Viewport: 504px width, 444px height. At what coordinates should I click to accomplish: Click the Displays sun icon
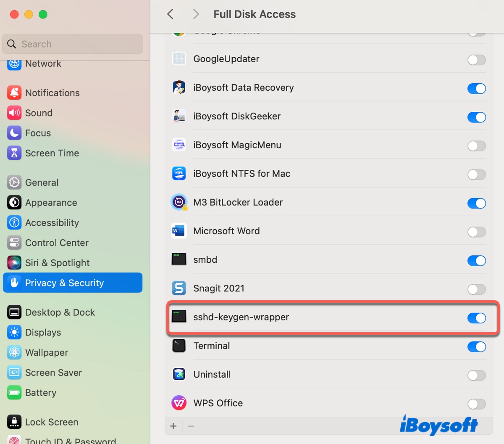[x=14, y=332]
